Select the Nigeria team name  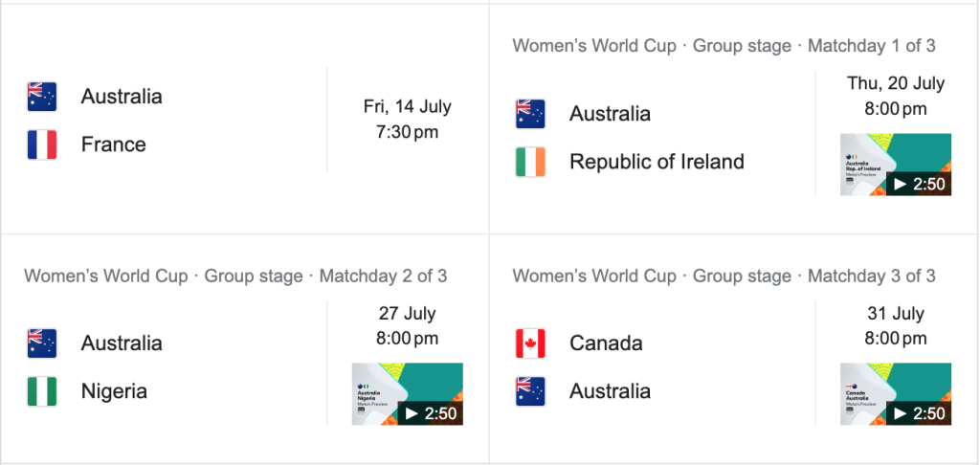pos(115,391)
